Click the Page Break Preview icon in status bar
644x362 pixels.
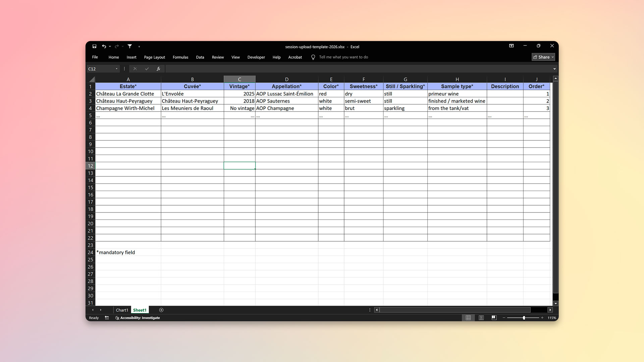click(x=494, y=317)
